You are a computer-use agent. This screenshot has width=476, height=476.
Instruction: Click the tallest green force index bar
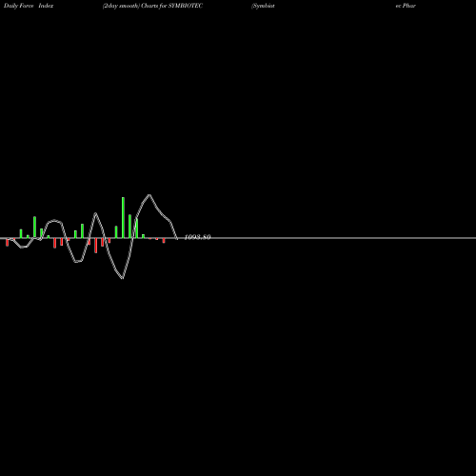click(x=123, y=217)
